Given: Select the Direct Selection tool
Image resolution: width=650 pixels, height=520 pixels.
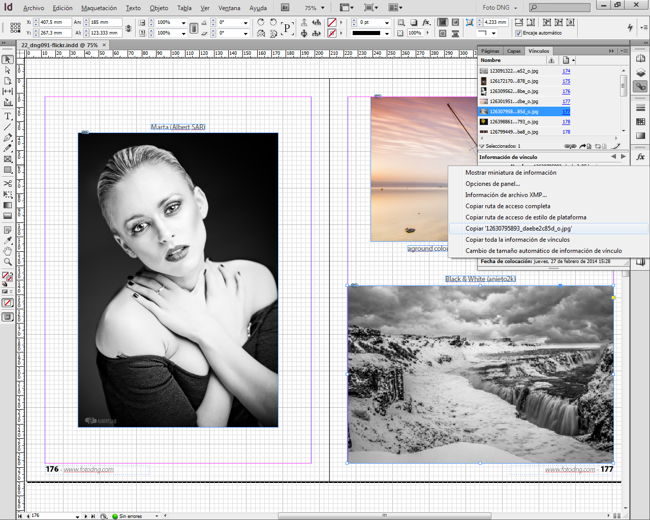Looking at the screenshot, I should tap(7, 70).
